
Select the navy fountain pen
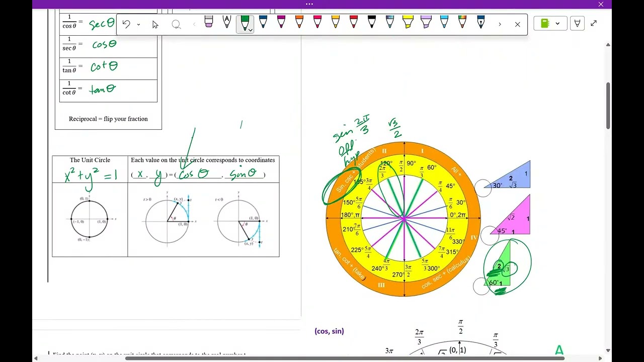(480, 22)
